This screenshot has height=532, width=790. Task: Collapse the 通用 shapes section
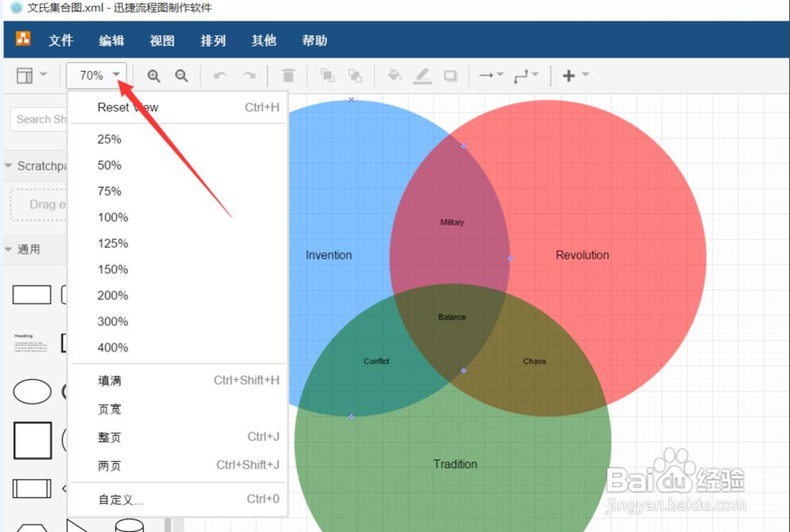tap(9, 249)
